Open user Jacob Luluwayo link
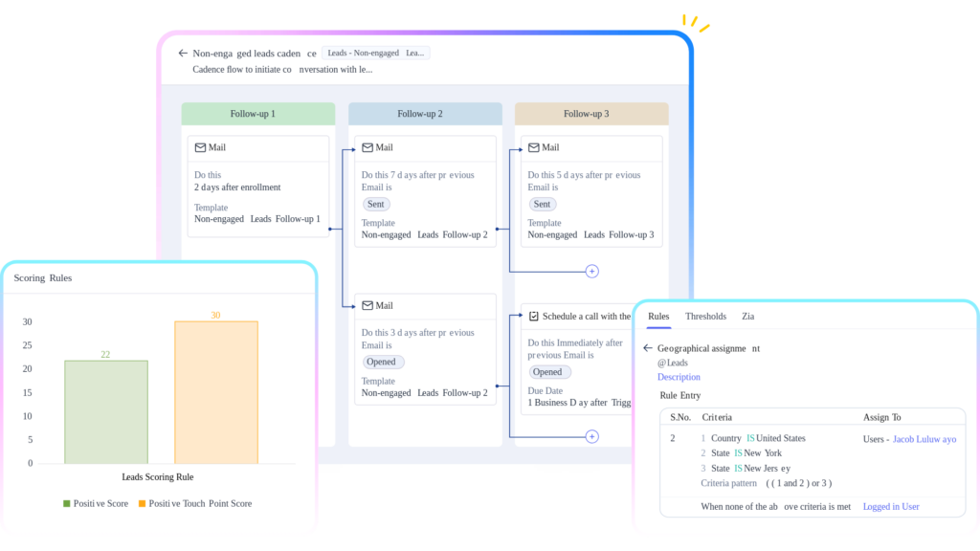The height and width of the screenshot is (551, 980). (x=924, y=439)
